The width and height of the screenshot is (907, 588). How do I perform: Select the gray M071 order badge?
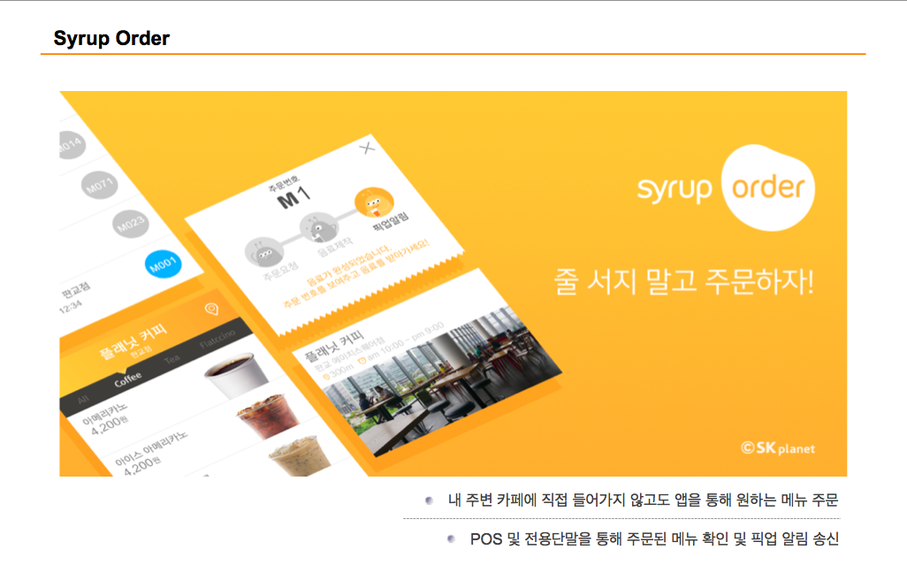(x=100, y=185)
